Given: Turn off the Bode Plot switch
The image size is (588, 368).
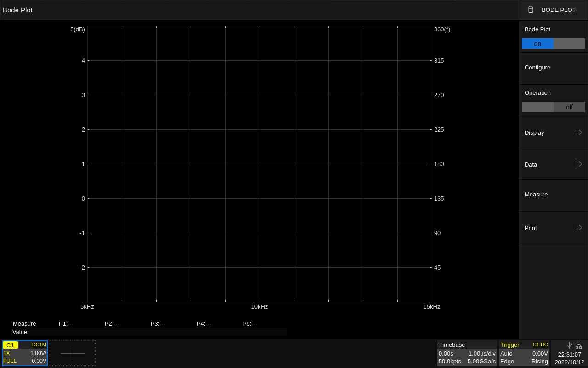Looking at the screenshot, I should click(x=569, y=44).
